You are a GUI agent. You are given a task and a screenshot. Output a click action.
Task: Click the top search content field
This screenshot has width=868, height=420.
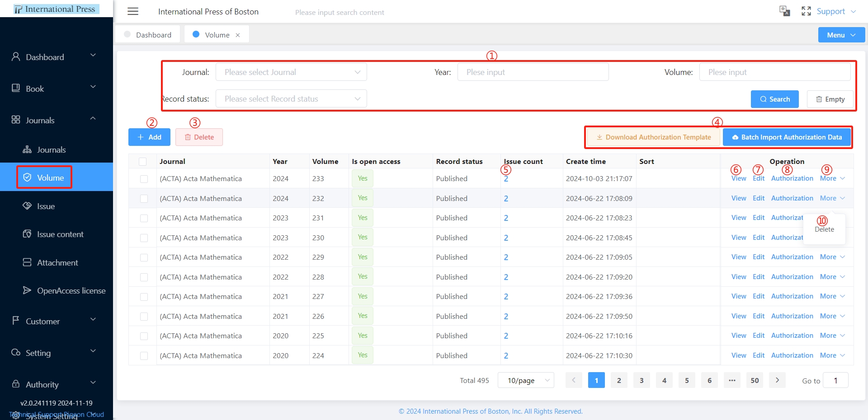coord(340,12)
